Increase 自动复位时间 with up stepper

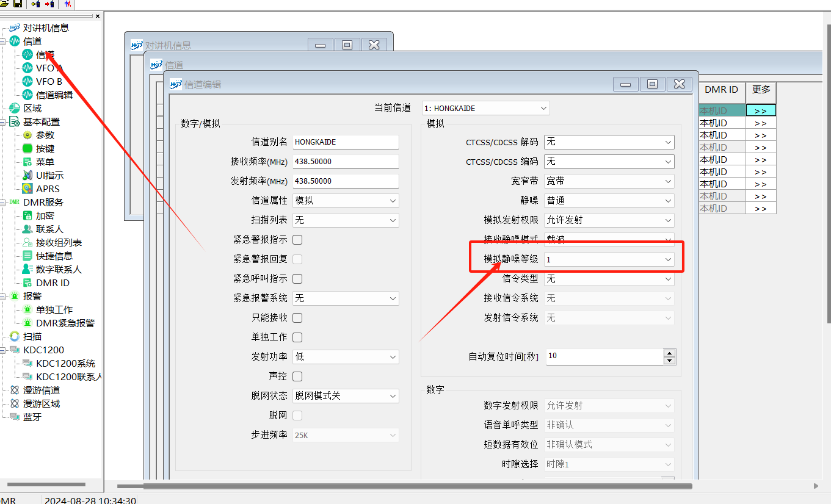669,352
